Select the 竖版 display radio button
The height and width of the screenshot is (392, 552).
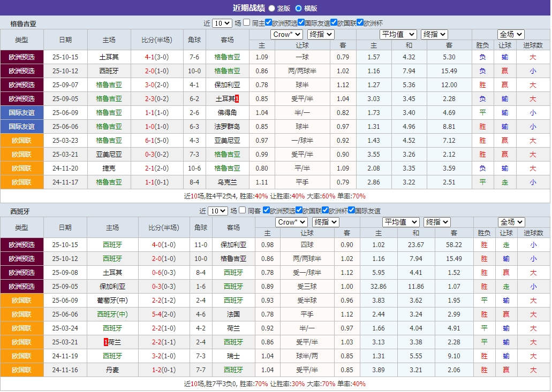[x=272, y=8]
